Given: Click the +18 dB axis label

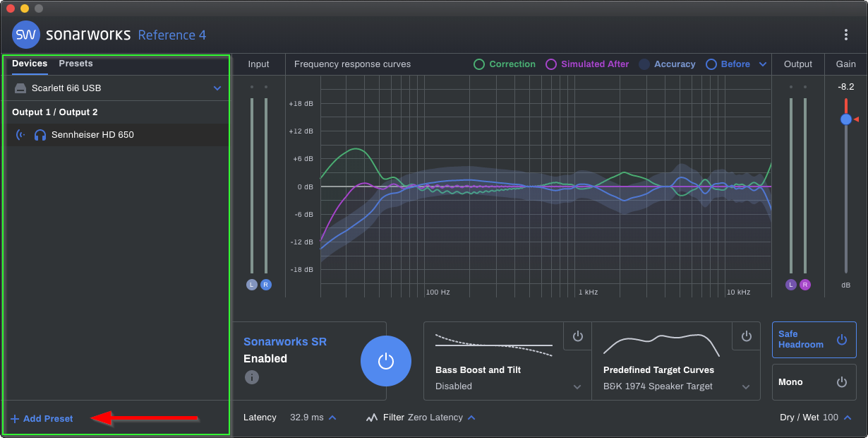Looking at the screenshot, I should (x=301, y=104).
